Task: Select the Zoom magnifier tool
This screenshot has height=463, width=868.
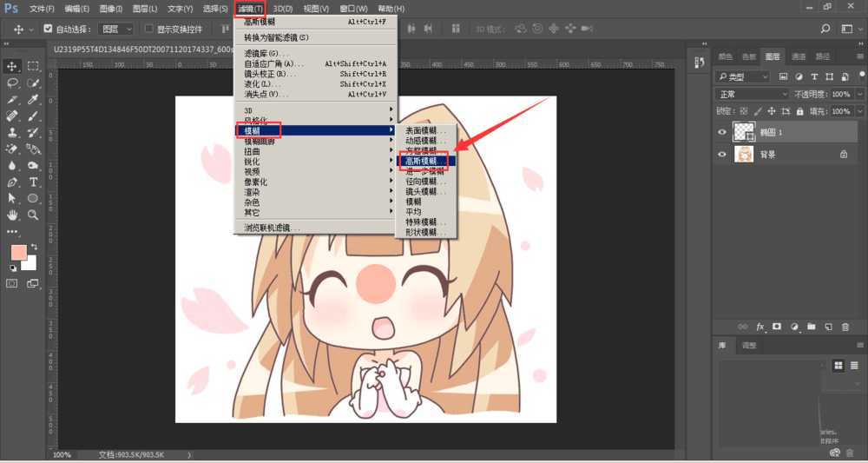Action: tap(33, 215)
